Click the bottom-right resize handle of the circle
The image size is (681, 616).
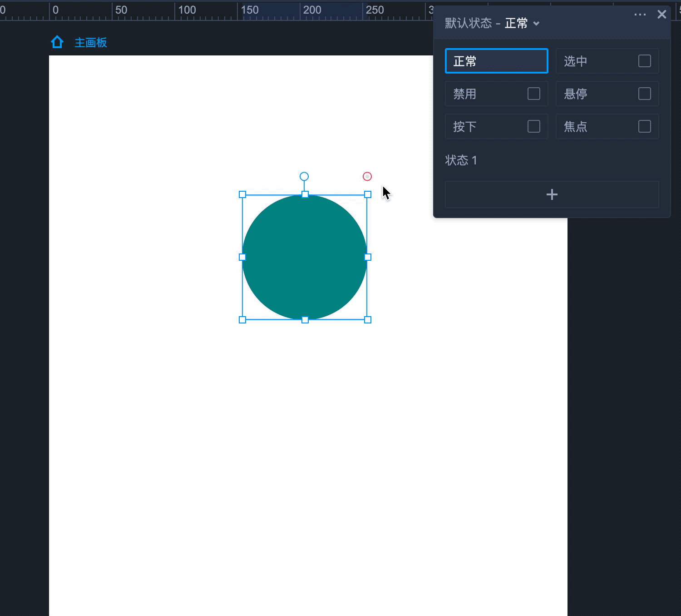[x=368, y=320]
